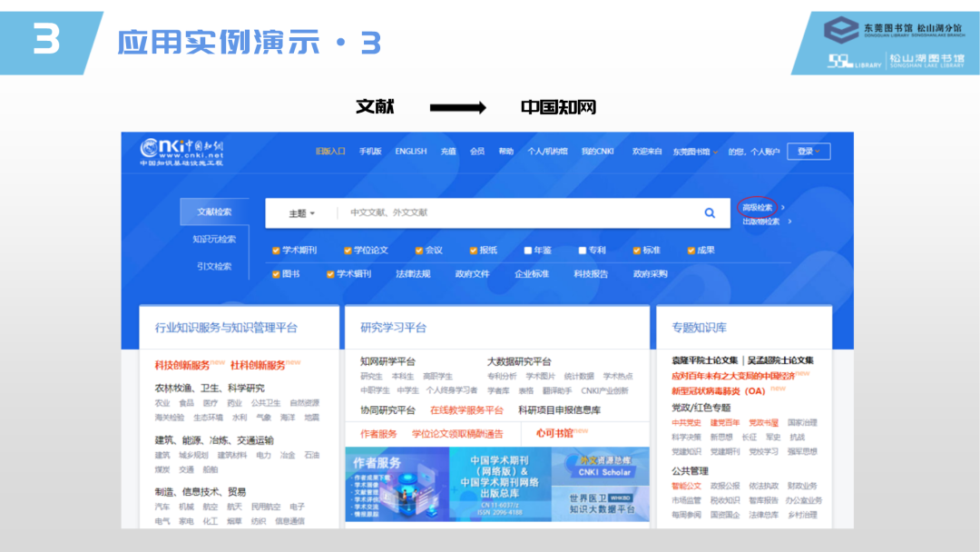This screenshot has width=980, height=552.
Task: Uncheck the 学术期刊 checkbox
Action: click(x=276, y=251)
